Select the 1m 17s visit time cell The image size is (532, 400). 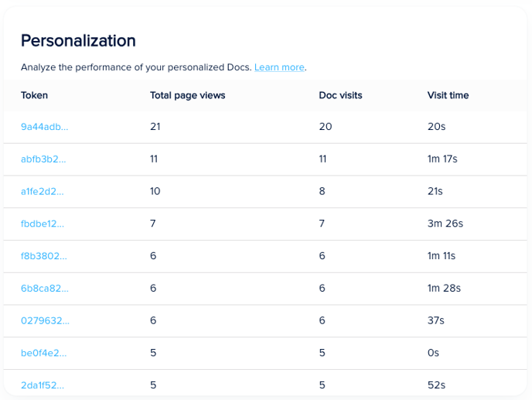click(442, 159)
